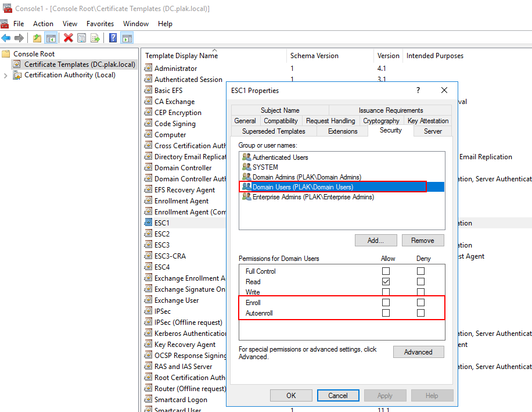This screenshot has width=532, height=412.
Task: Uncheck Allow for the Read permission
Action: click(x=386, y=282)
